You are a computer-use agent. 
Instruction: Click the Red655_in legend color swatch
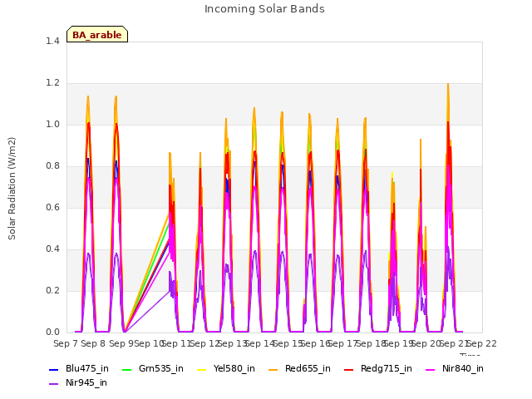(x=273, y=369)
